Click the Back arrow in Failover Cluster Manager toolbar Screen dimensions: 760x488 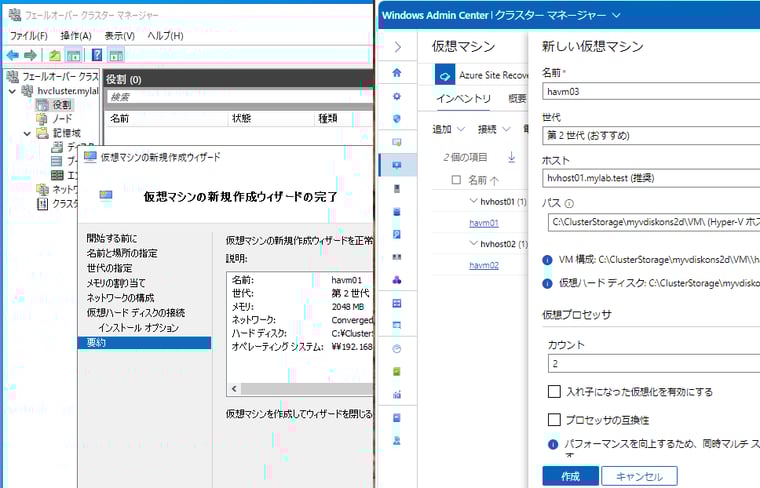(x=13, y=55)
